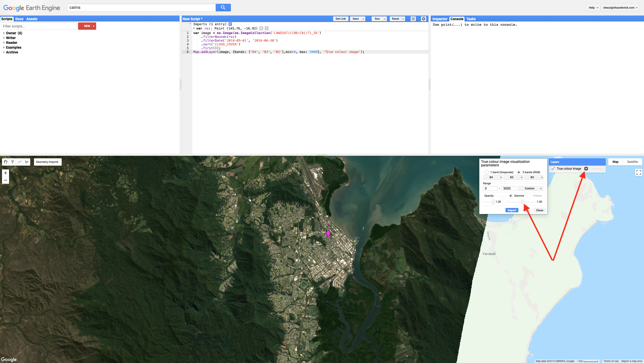
Task: Switch base map to Map view
Action: click(x=615, y=162)
